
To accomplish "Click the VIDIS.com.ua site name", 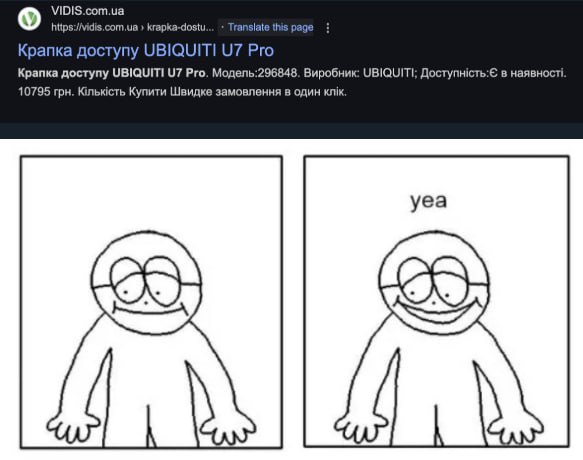I will pyautogui.click(x=87, y=11).
